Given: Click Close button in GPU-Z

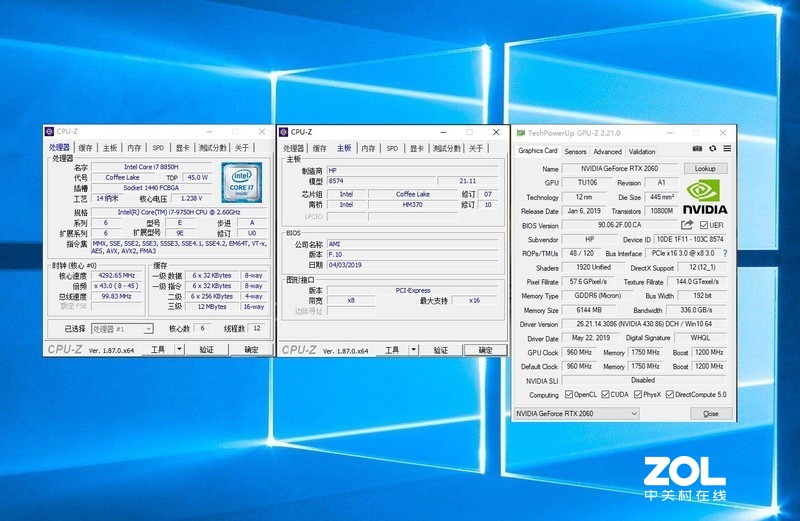Looking at the screenshot, I should (711, 413).
